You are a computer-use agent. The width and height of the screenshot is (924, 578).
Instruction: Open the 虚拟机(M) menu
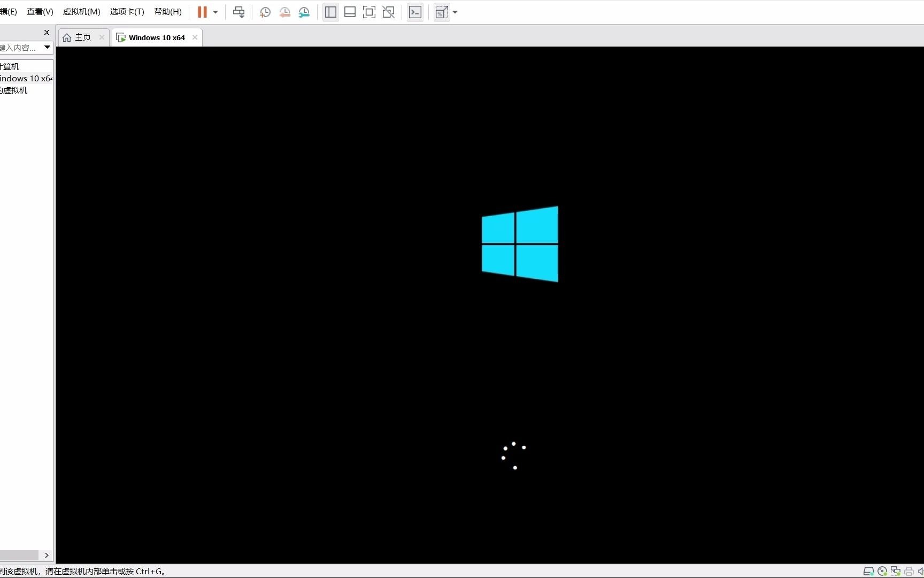pos(81,11)
